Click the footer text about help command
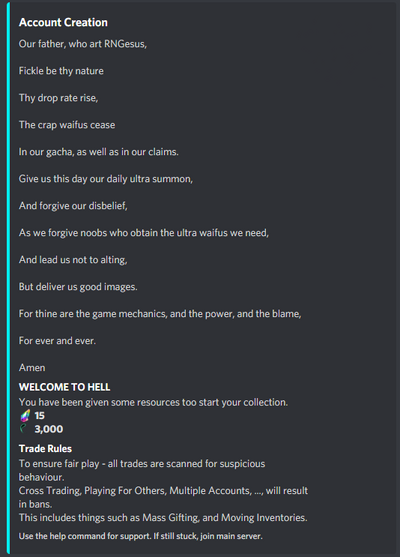Image resolution: width=400 pixels, height=557 pixels. pyautogui.click(x=141, y=536)
